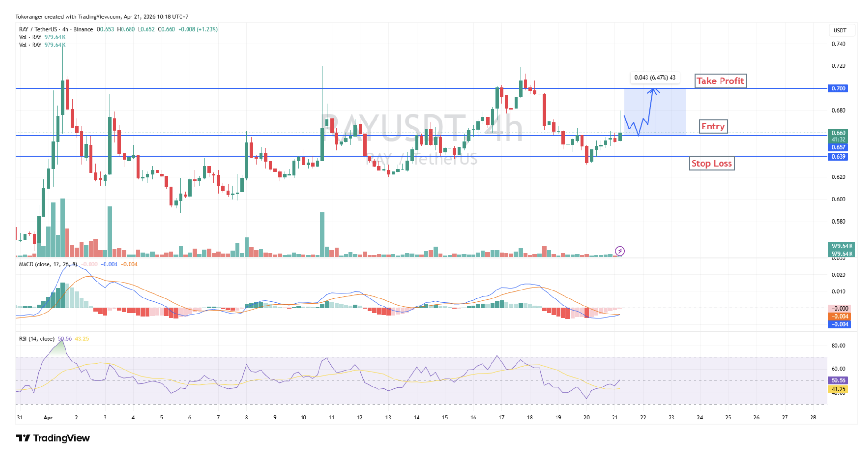Select the RSI (14, close) indicator legend
868x451 pixels.
click(x=37, y=339)
